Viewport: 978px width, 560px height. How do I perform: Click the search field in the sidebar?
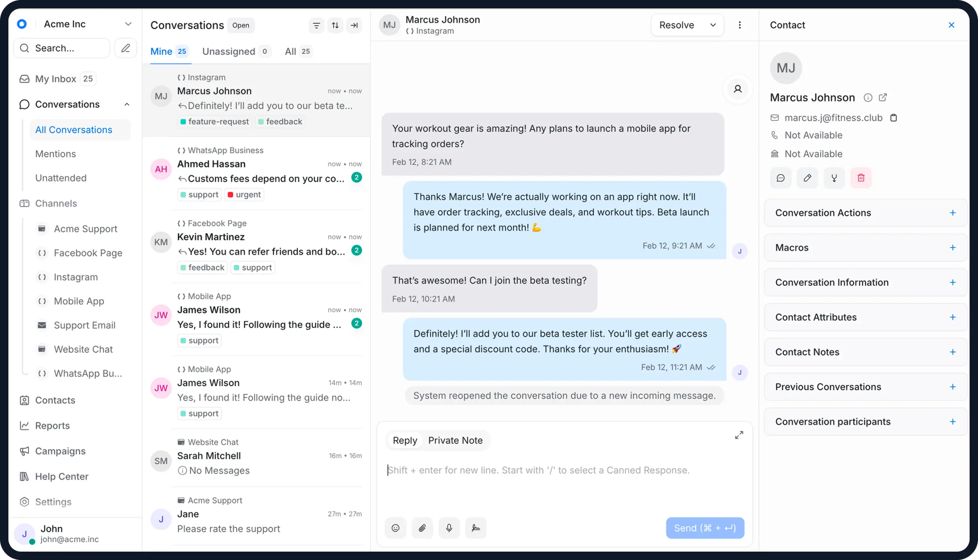[62, 48]
